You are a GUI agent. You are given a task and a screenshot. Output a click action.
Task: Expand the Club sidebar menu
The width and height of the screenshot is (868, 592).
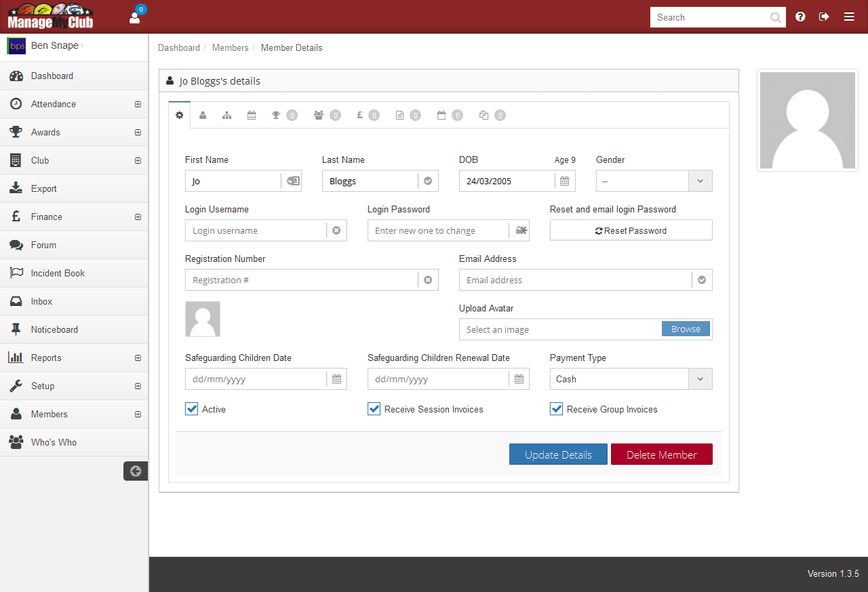137,161
